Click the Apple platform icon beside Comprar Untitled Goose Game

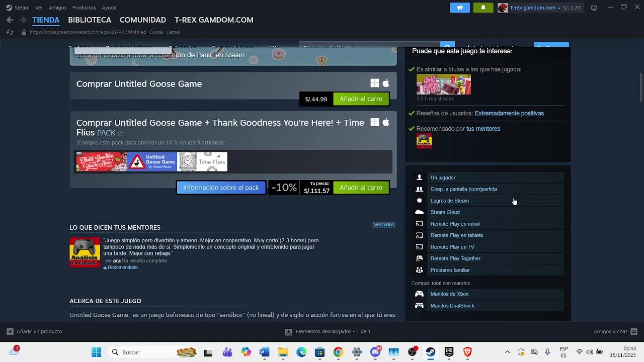(386, 83)
